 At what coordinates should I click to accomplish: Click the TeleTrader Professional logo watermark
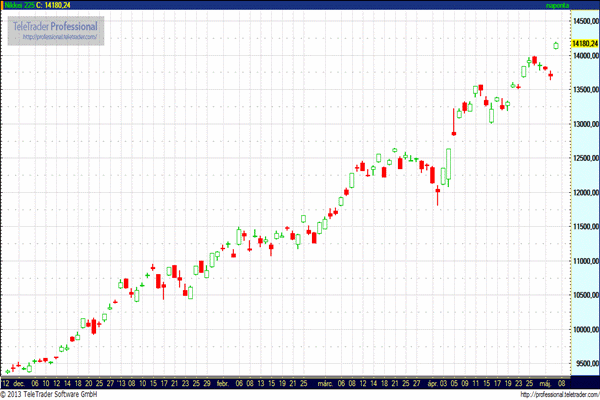(x=58, y=25)
